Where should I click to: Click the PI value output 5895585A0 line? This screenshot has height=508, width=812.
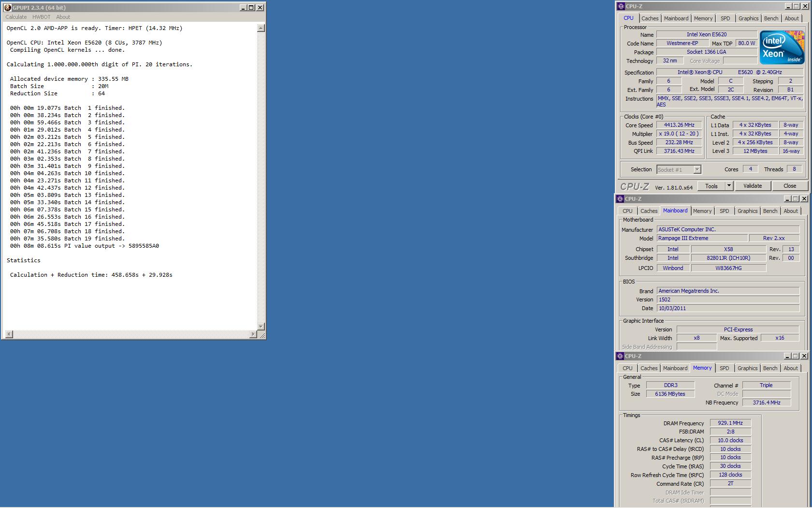(85, 246)
